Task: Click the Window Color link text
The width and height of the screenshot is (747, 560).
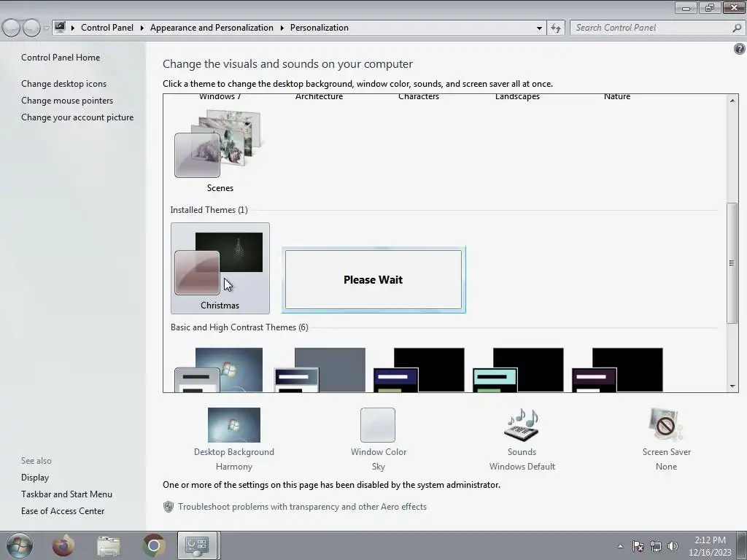Action: [x=379, y=452]
